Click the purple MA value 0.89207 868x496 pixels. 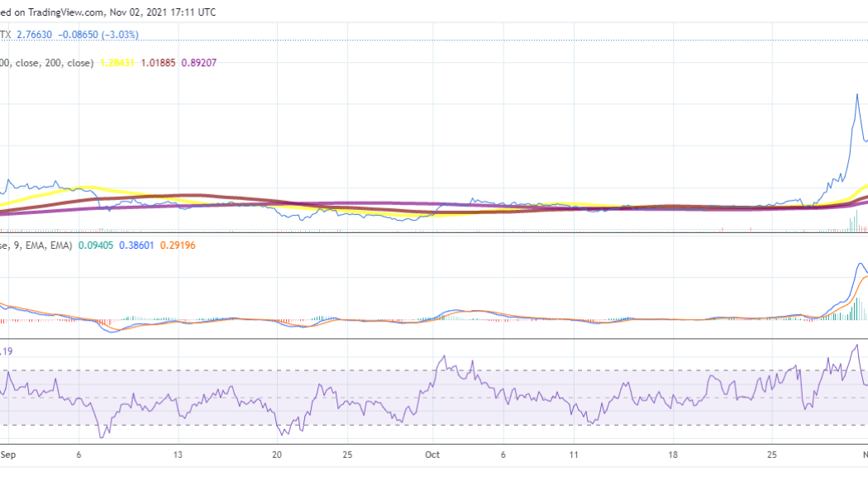click(x=198, y=61)
